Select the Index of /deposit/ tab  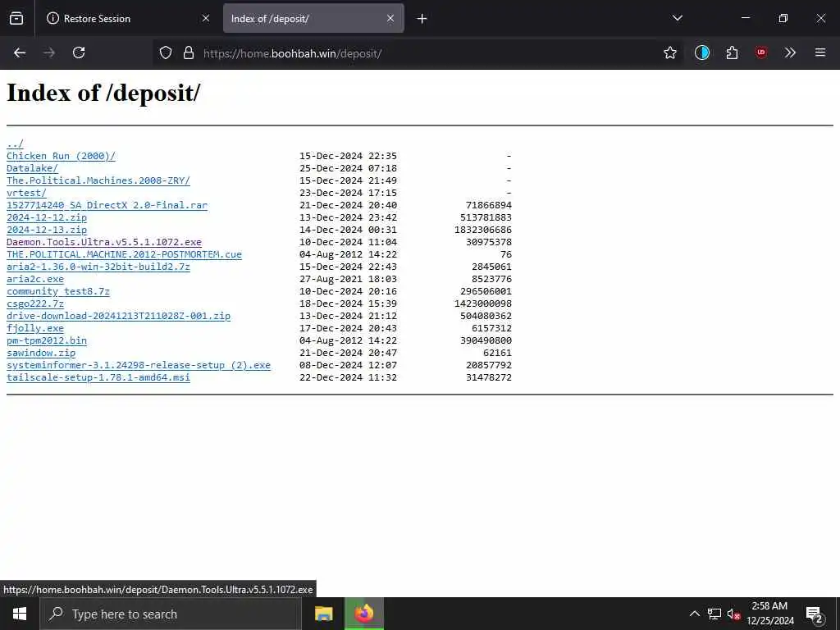coord(313,18)
